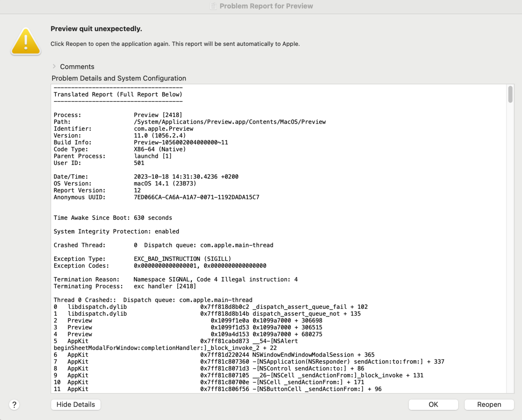Select exception codes '0x0000000000000001, 0x0000000000000000'

coord(200,266)
